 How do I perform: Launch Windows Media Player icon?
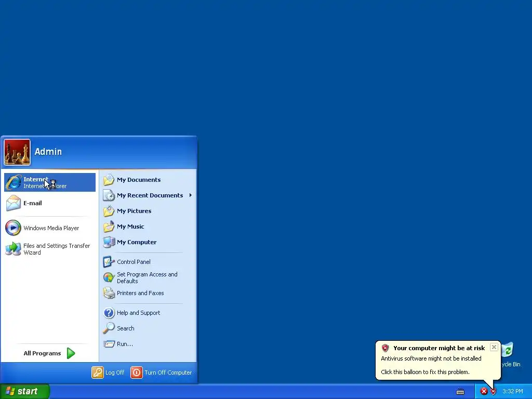pyautogui.click(x=13, y=228)
